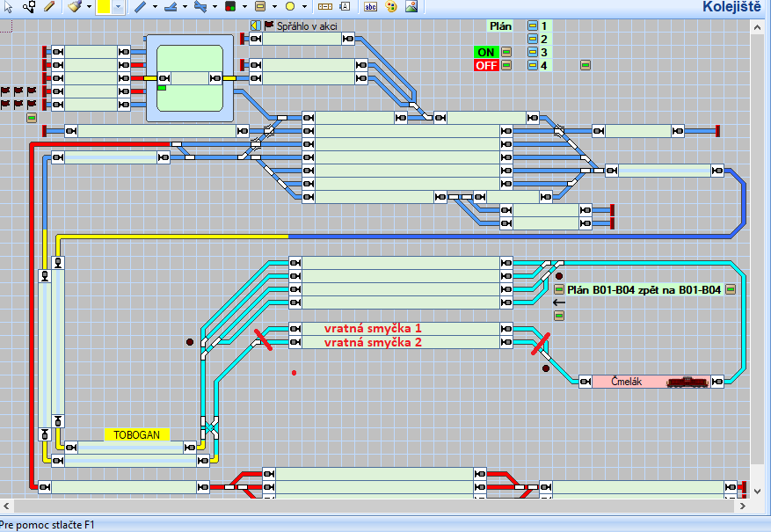Click the yellow circle indicator tool
The image size is (771, 532).
(289, 7)
